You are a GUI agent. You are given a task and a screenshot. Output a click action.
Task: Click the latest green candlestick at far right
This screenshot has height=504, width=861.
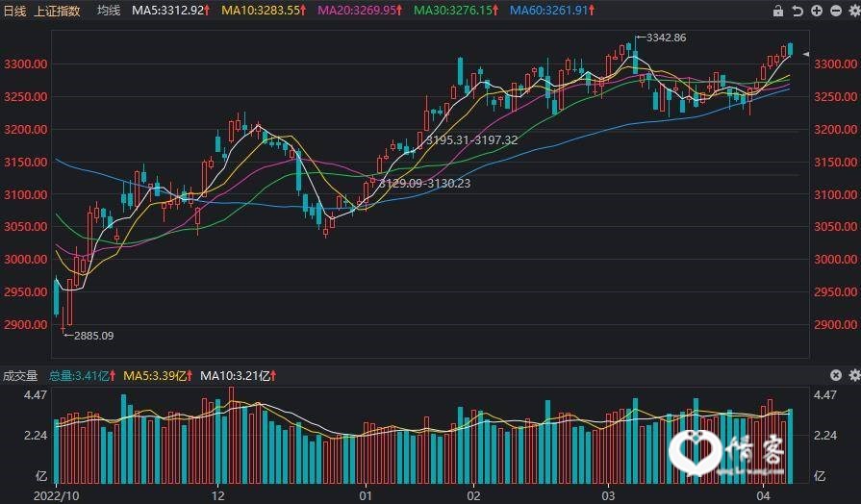coord(790,48)
